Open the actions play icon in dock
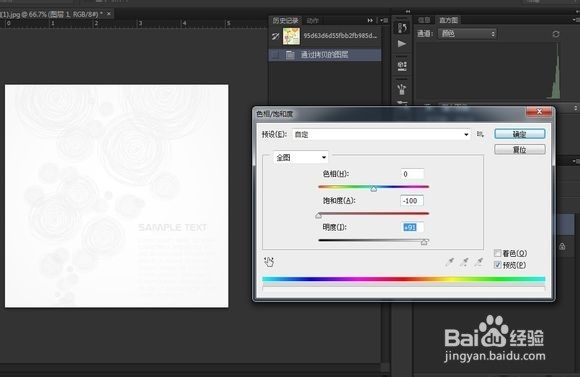This screenshot has width=580, height=377. coord(402,44)
